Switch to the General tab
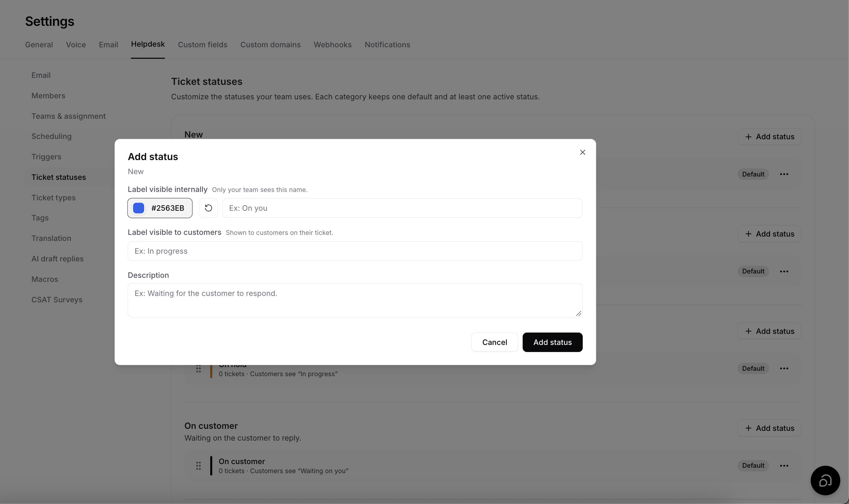 coord(39,45)
